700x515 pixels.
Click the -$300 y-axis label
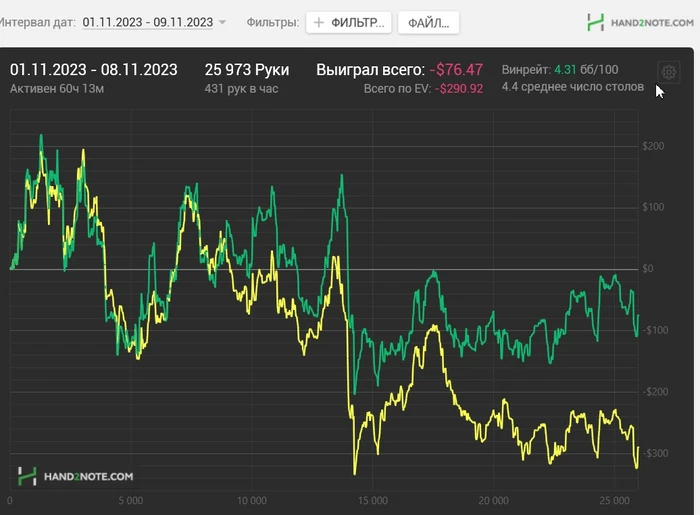coord(656,453)
